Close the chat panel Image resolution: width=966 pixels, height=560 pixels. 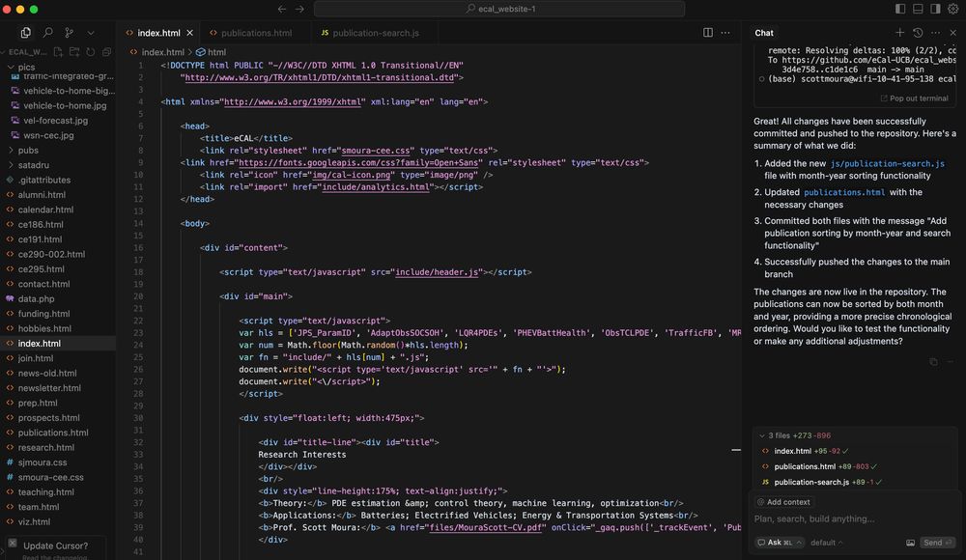point(953,33)
